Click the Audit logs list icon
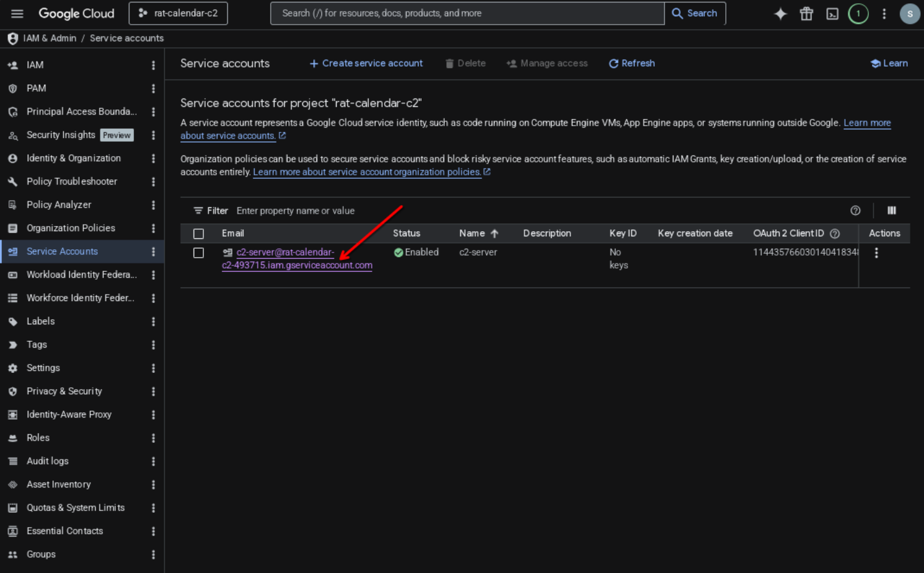Image resolution: width=924 pixels, height=573 pixels. click(12, 461)
